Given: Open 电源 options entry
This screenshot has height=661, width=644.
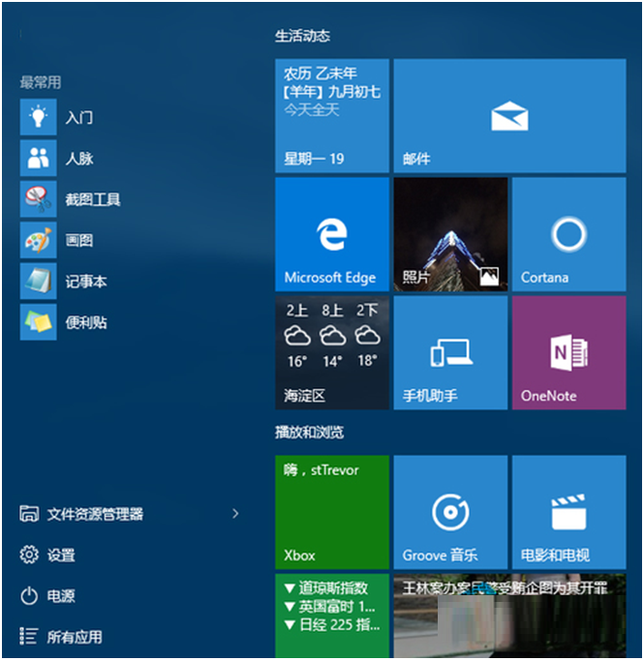Looking at the screenshot, I should pos(61,596).
